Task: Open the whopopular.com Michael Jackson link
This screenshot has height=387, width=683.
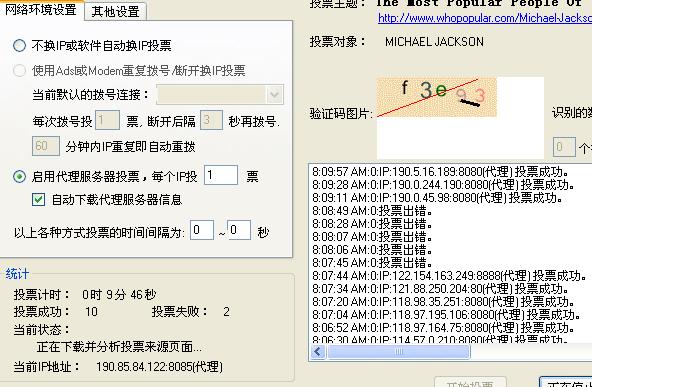Action: (485, 18)
